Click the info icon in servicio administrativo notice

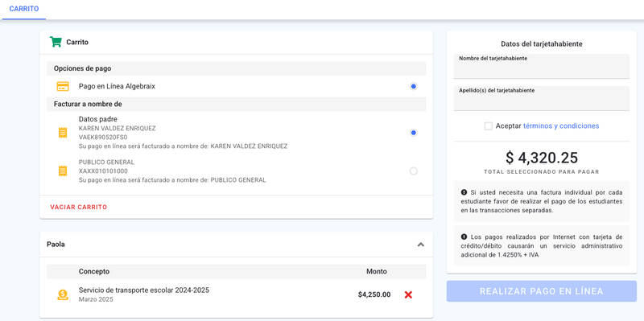tap(464, 237)
